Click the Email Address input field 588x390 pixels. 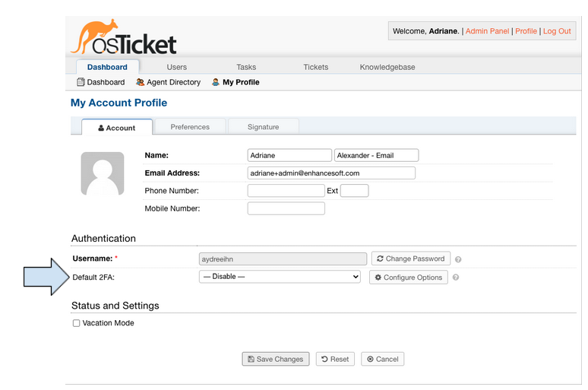331,173
